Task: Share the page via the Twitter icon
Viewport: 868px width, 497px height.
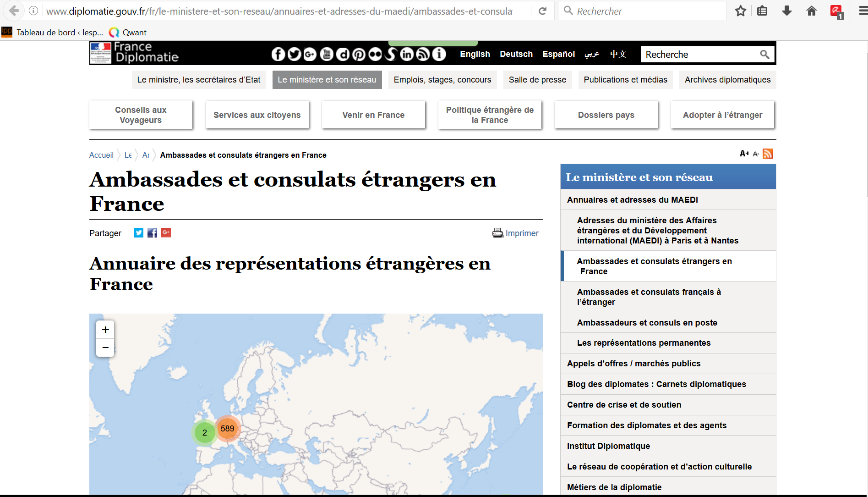Action: (138, 233)
